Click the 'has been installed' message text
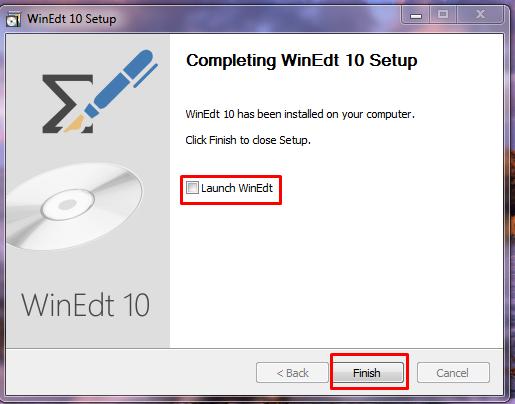Viewport: 515px width, 404px height. 300,114
